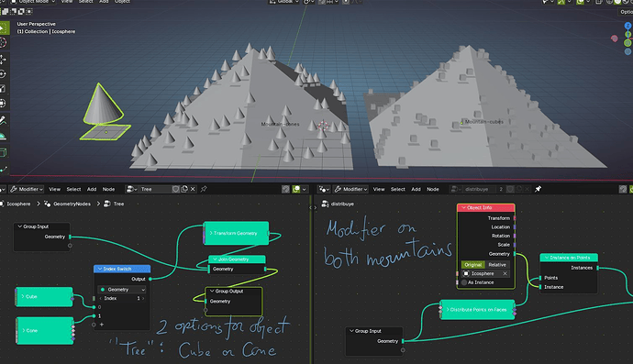Enable As Instance checkbox in Object Info
The height and width of the screenshot is (364, 633).
pos(464,282)
